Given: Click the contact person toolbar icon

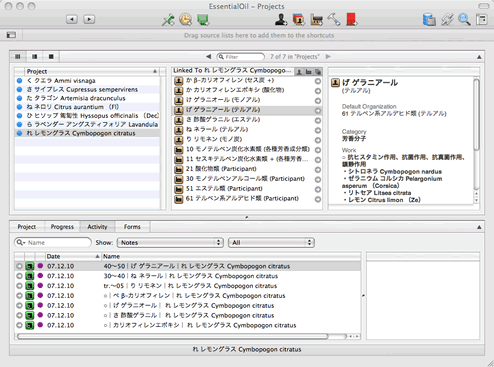Looking at the screenshot, I should pos(281,20).
